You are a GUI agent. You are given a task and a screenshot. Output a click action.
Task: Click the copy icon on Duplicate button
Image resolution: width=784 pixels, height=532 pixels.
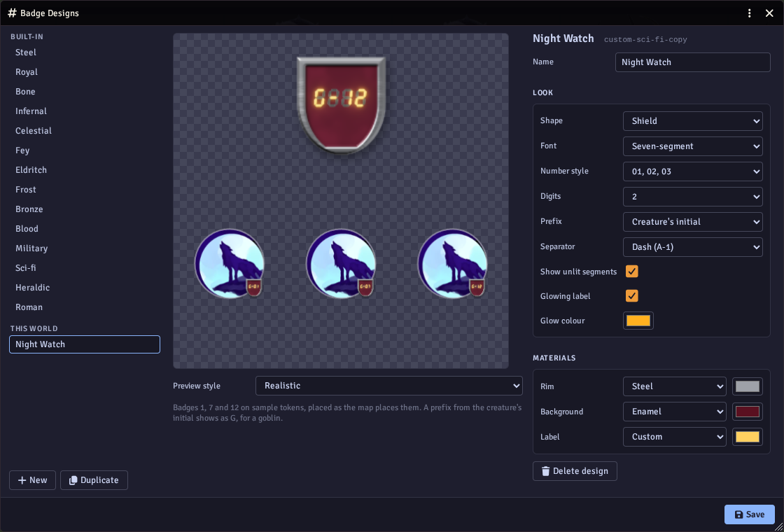[73, 480]
